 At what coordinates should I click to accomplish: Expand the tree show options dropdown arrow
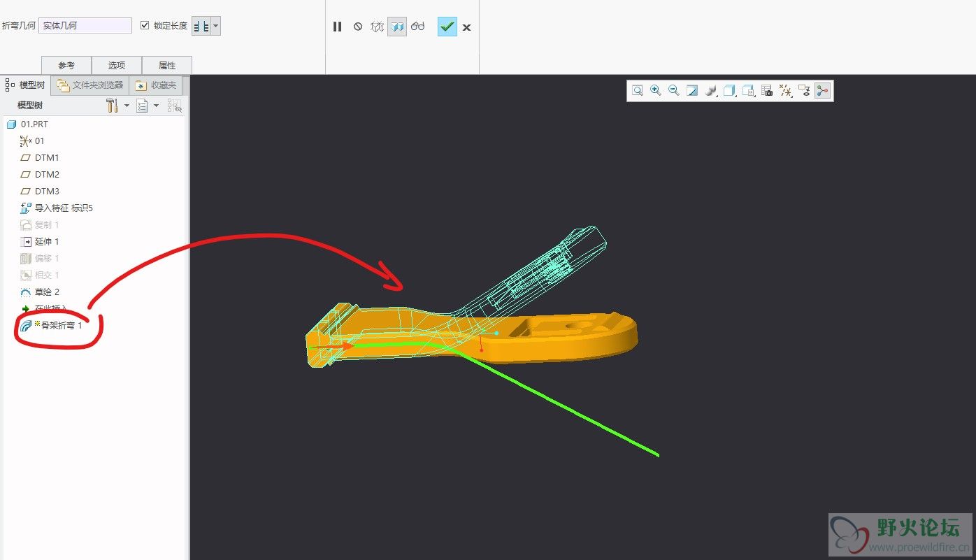(156, 106)
